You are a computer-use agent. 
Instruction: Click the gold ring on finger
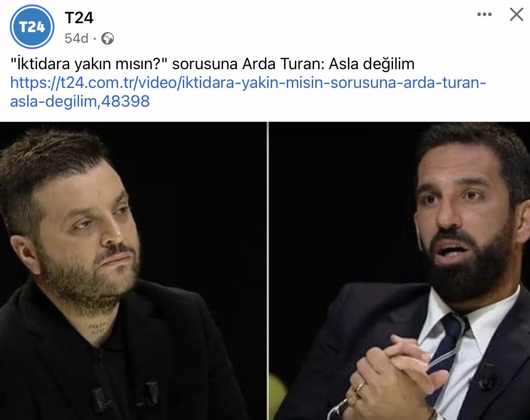click(360, 387)
